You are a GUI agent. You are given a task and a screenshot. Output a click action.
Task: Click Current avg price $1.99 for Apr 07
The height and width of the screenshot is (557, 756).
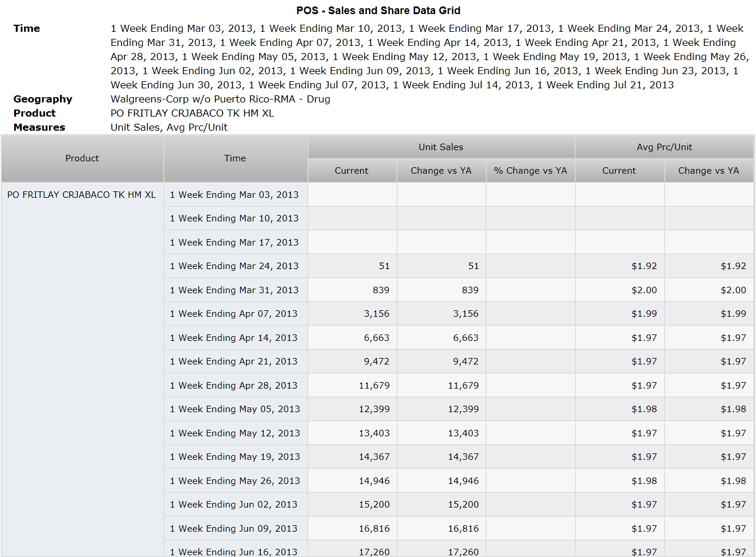pyautogui.click(x=619, y=314)
